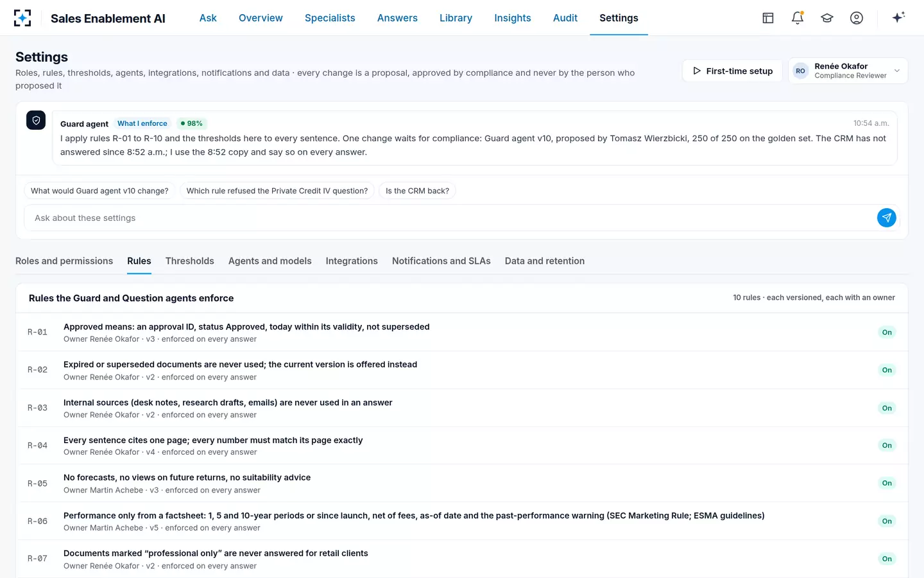This screenshot has height=578, width=924.
Task: Select the R-07 "professional only" rule title
Action: click(x=216, y=553)
